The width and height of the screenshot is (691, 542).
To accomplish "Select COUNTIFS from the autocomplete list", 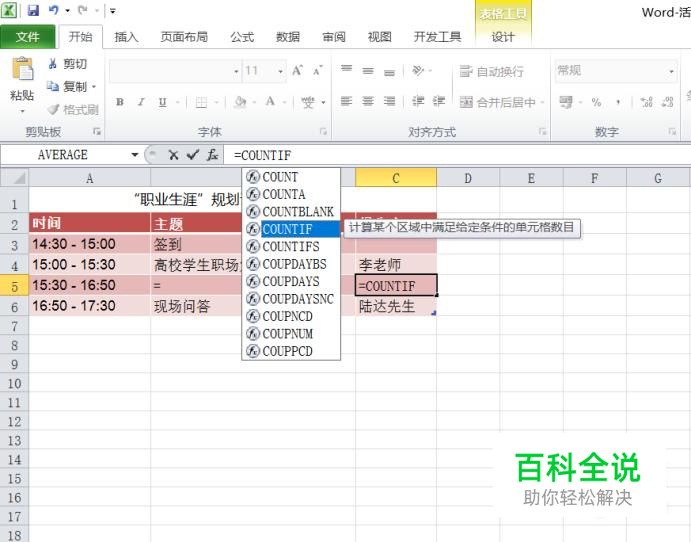I will [291, 246].
